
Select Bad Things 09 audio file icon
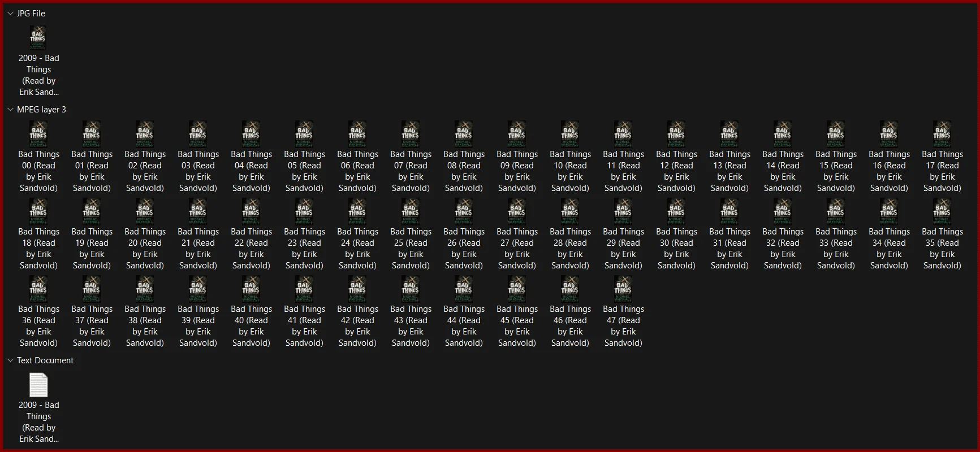pyautogui.click(x=517, y=134)
